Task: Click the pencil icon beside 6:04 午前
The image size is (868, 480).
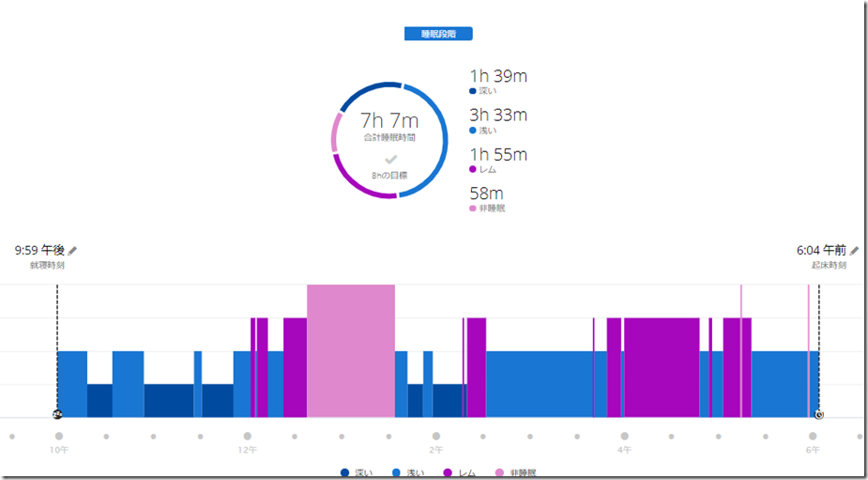Action: point(854,251)
